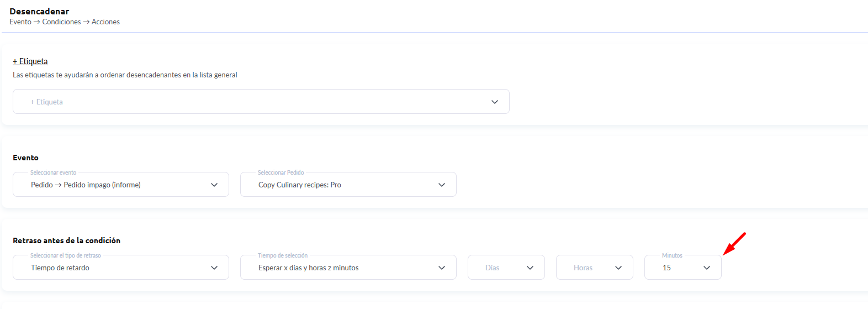Go to Condiciones step in breadcrumb
This screenshot has height=309, width=868.
pyautogui.click(x=61, y=22)
